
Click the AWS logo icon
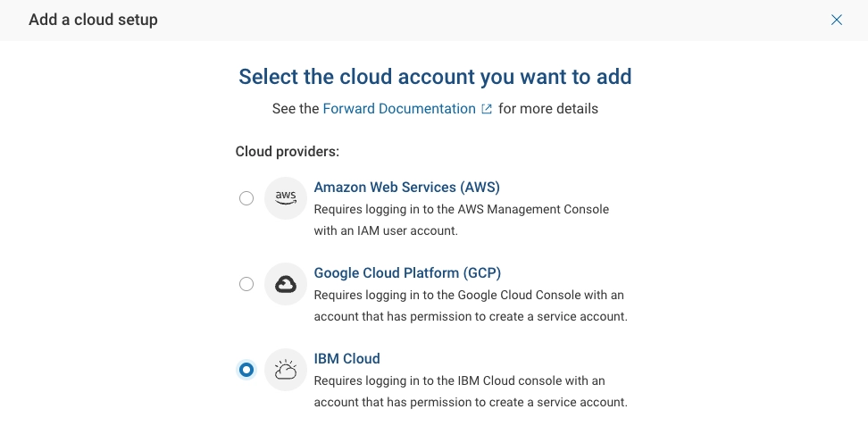point(286,198)
